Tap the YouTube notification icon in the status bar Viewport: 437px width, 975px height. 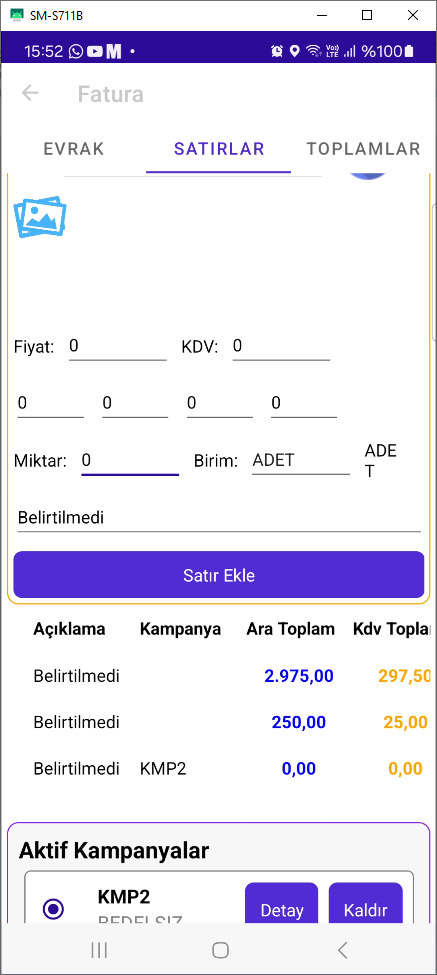pos(94,52)
